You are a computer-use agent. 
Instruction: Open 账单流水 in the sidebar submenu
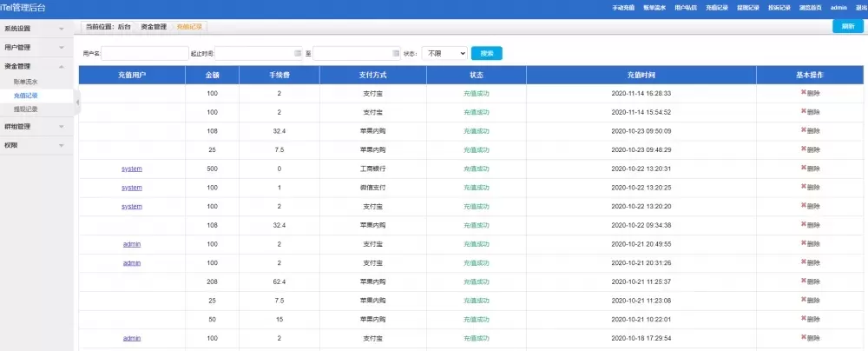(25, 82)
